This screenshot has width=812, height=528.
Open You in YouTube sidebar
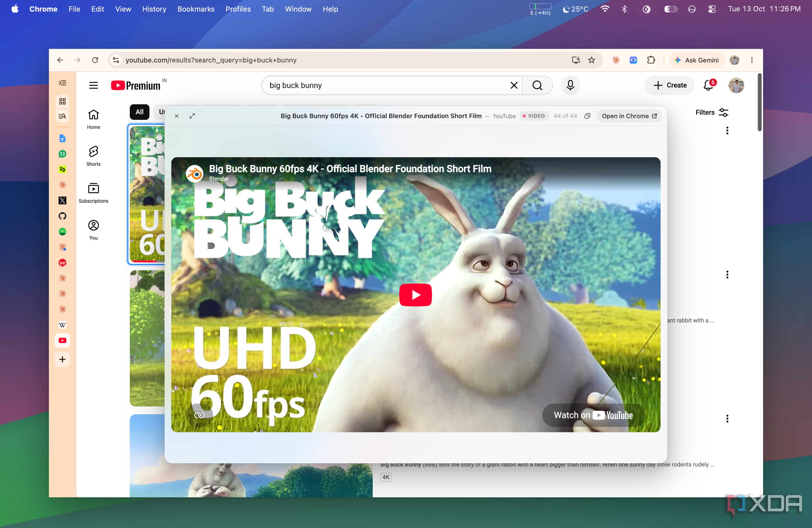coord(93,230)
